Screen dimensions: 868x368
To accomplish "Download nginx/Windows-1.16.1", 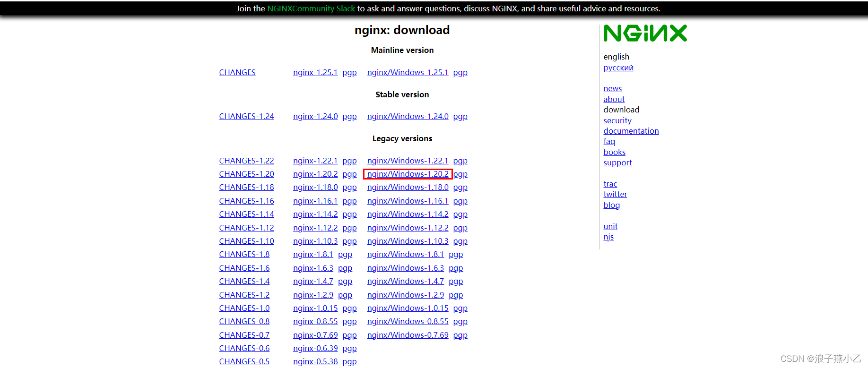I will (408, 201).
